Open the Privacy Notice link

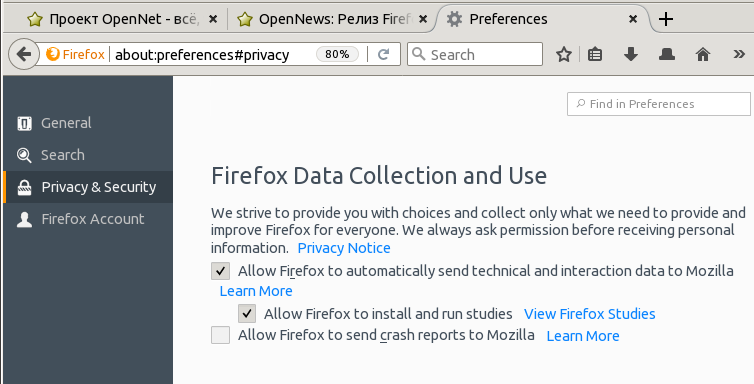click(x=344, y=248)
